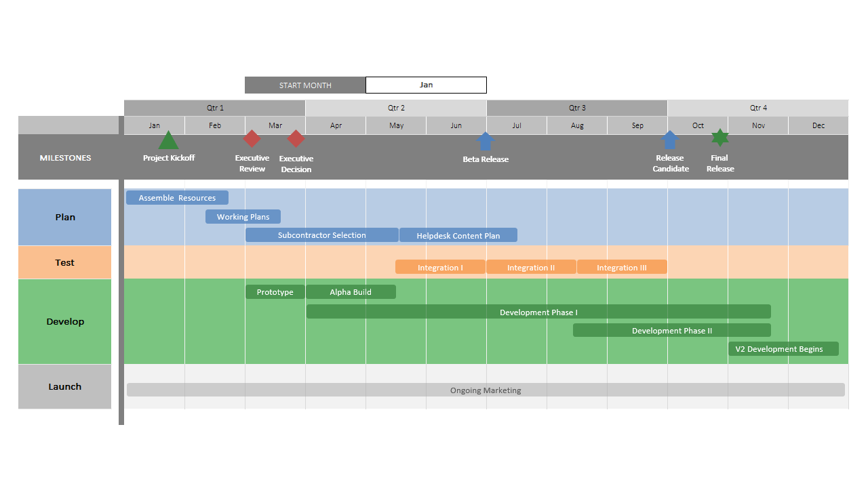The height and width of the screenshot is (488, 868).
Task: Select the Jul month column header
Action: click(517, 125)
